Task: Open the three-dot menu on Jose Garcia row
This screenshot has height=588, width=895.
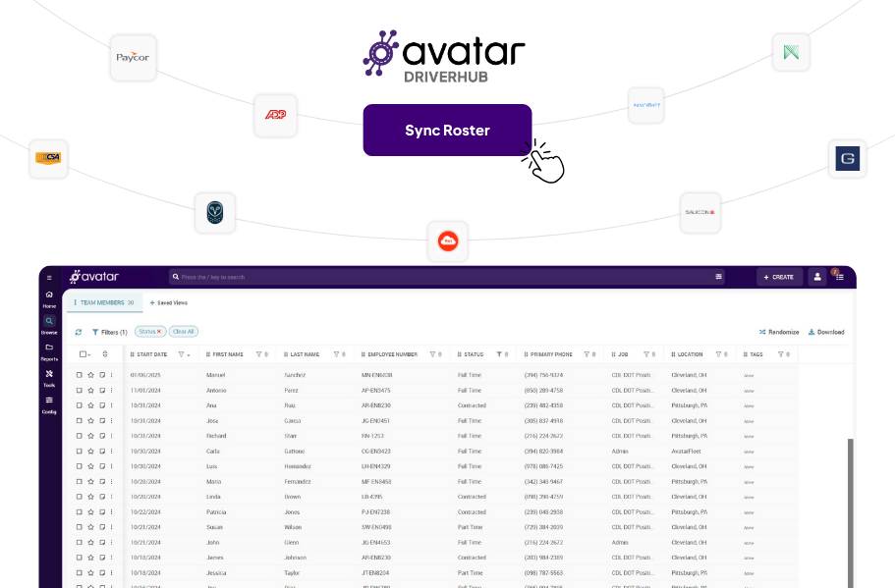Action: (x=112, y=420)
